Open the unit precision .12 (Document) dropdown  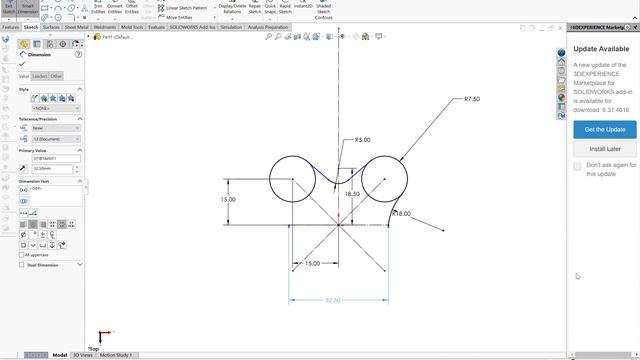click(x=56, y=139)
